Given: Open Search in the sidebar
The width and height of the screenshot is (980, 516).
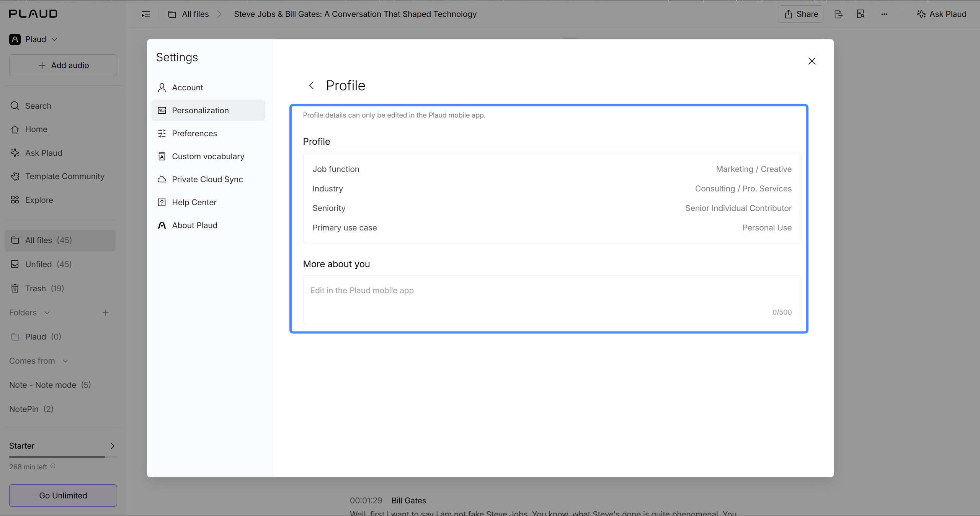Looking at the screenshot, I should point(60,106).
